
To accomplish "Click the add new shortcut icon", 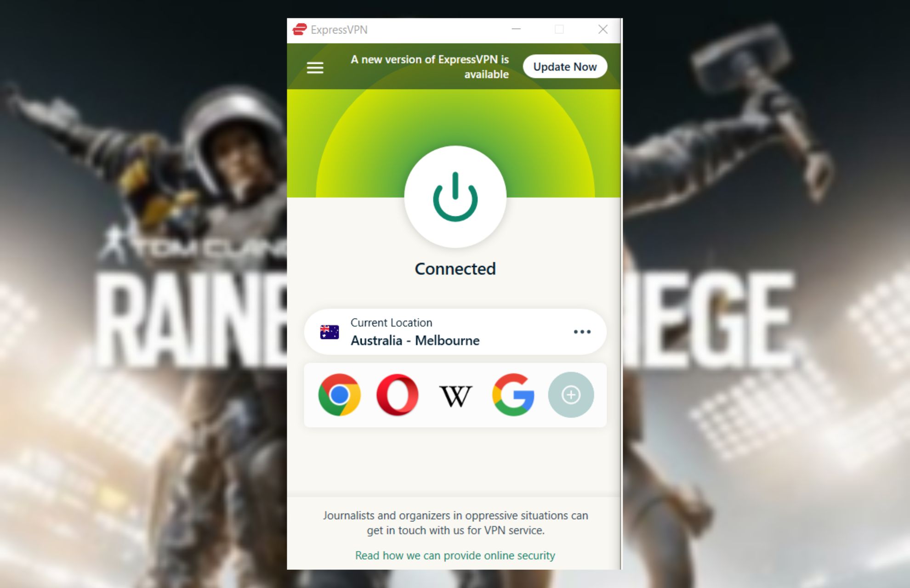I will click(569, 394).
